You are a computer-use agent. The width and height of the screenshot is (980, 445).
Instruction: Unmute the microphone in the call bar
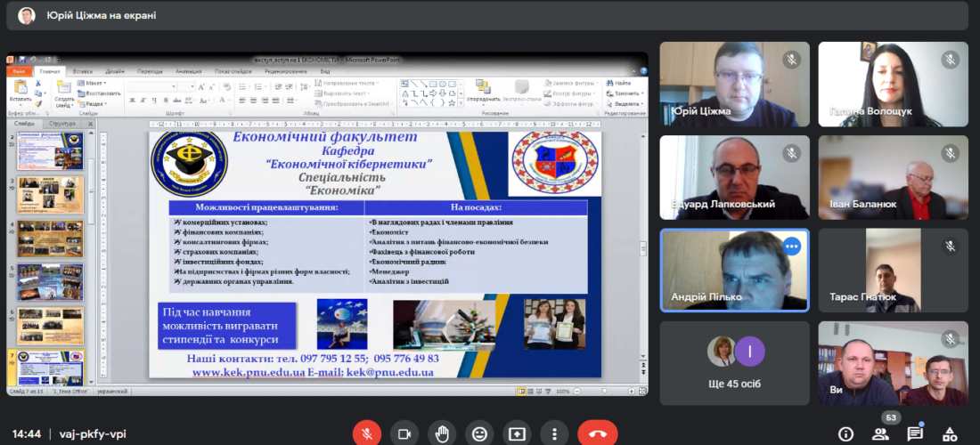[x=366, y=433]
